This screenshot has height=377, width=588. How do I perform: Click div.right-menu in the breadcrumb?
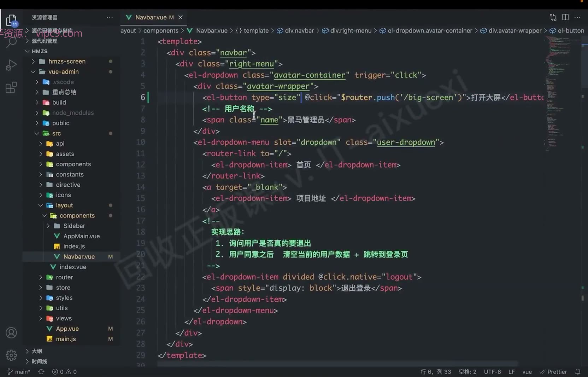pos(347,31)
